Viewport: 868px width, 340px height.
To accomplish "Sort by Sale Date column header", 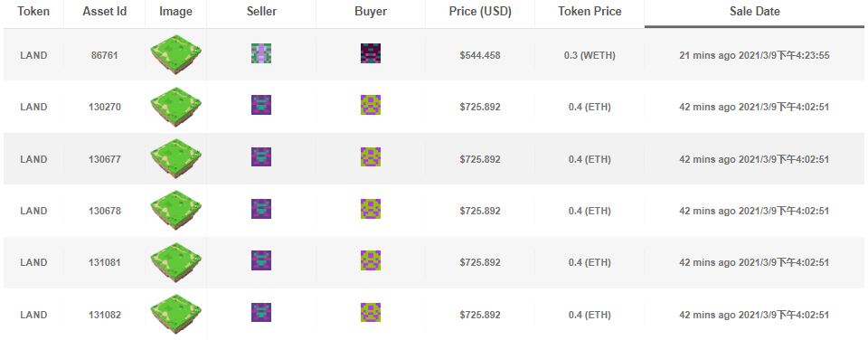I will [x=754, y=12].
